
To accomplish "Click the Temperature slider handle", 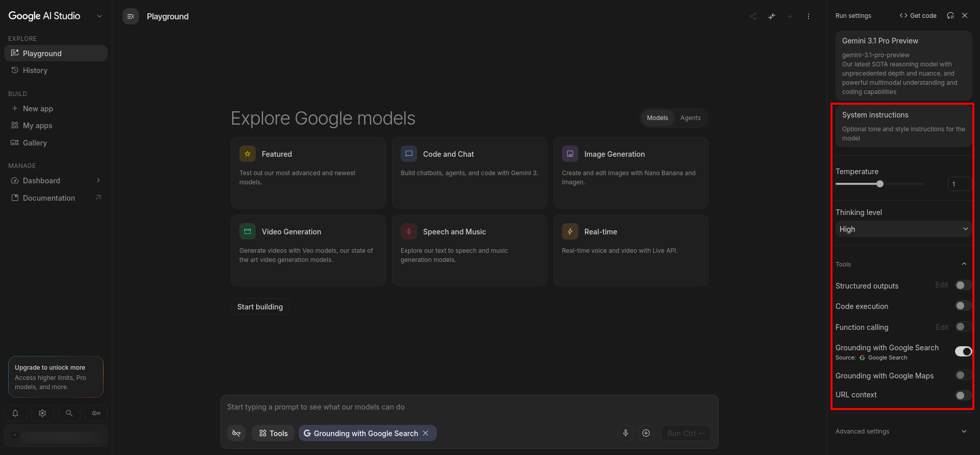I will (x=880, y=184).
